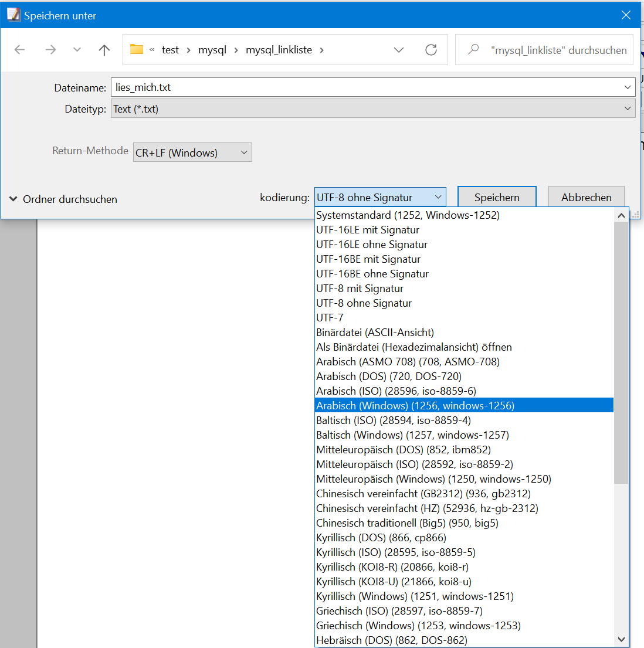Expand the address bar path history dropdown

pyautogui.click(x=399, y=50)
